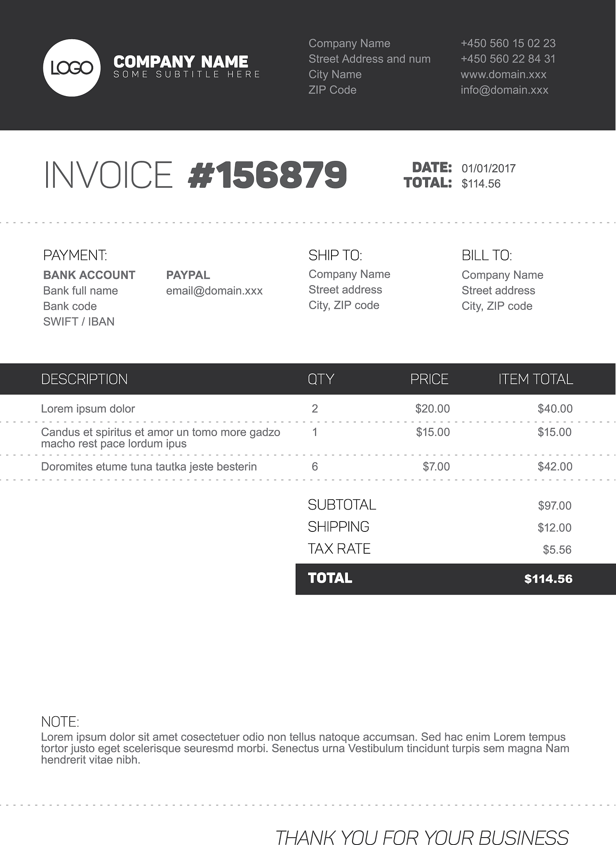Image resolution: width=616 pixels, height=845 pixels.
Task: Click the PRICE column header
Action: (429, 379)
